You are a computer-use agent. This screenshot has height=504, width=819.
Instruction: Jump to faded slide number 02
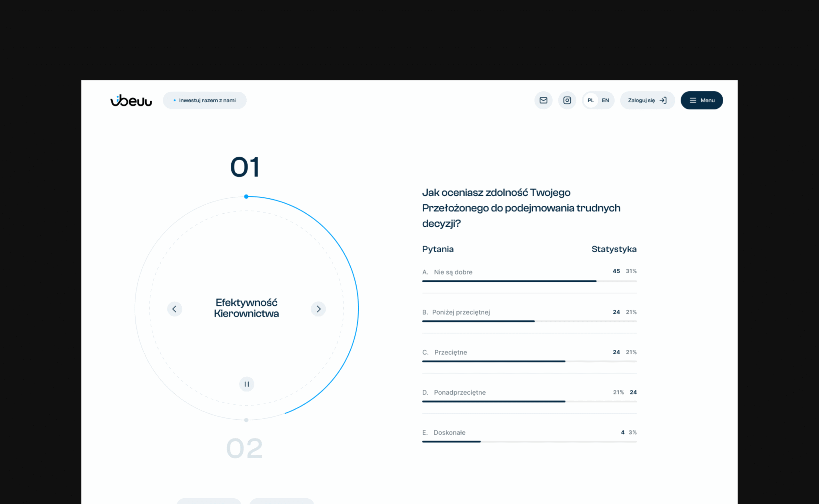click(244, 448)
